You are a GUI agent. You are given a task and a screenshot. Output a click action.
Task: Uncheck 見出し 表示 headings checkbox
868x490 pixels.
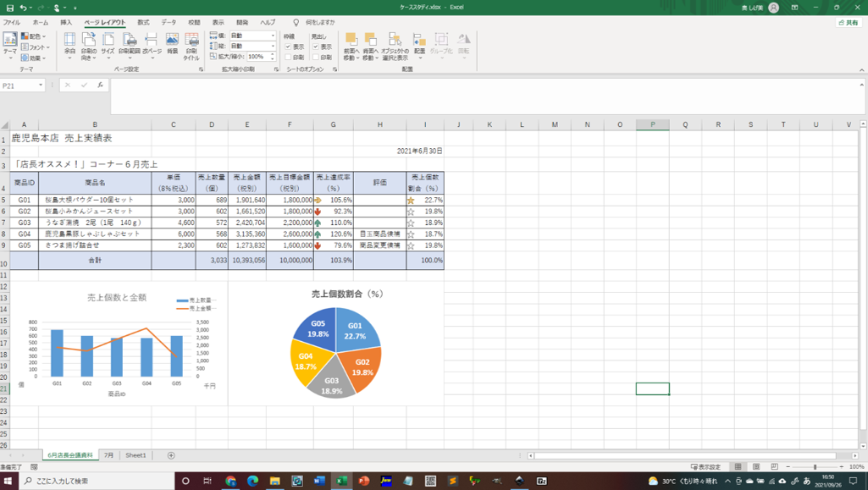coord(316,47)
